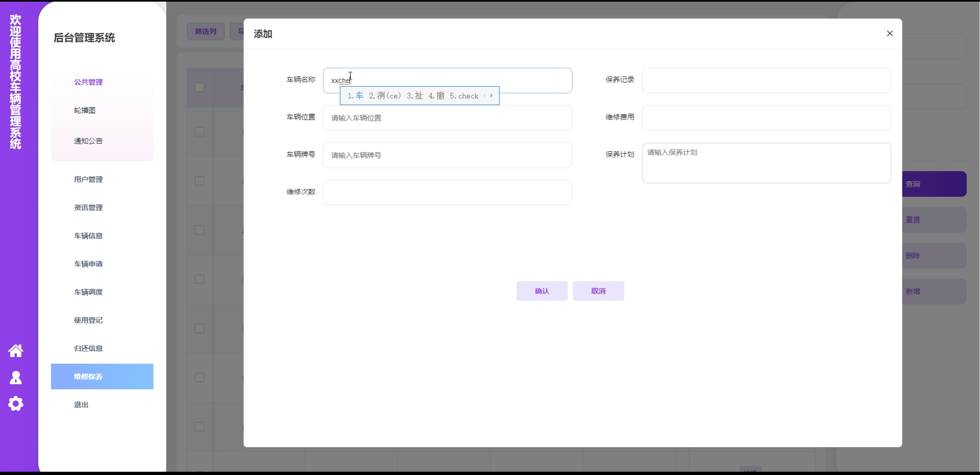Click the 维修费用 input field
Viewport: 980px width, 475px height.
coord(766,118)
